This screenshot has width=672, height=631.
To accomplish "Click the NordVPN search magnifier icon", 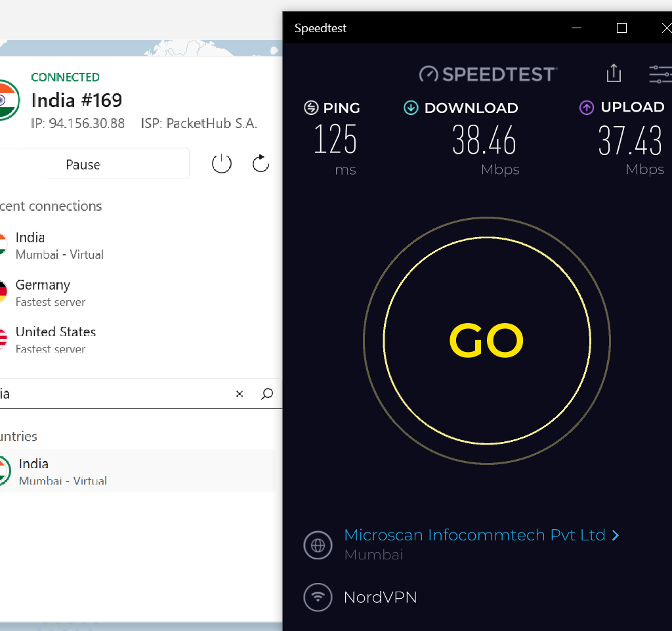I will [267, 393].
